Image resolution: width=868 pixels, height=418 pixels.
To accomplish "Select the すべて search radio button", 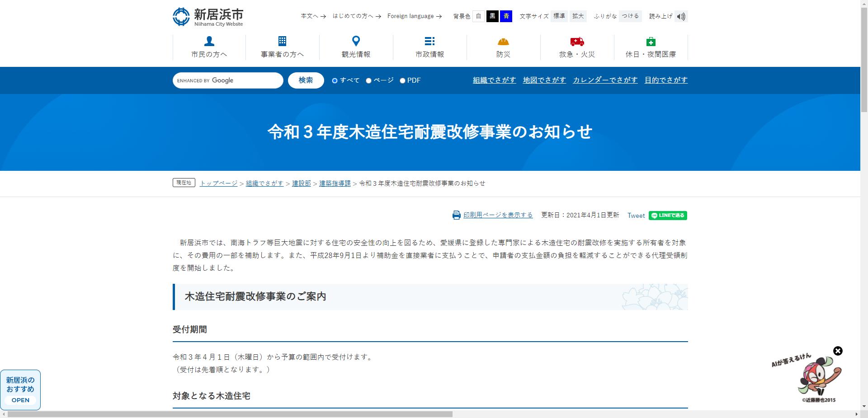I will 334,80.
